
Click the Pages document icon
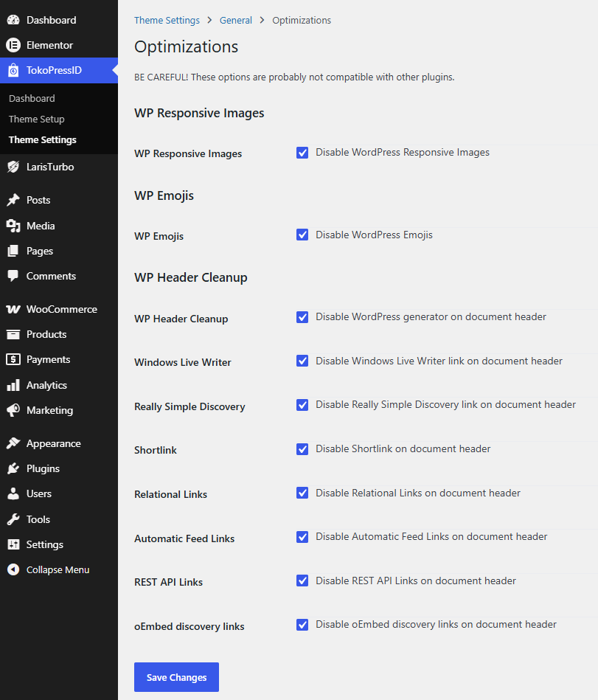13,251
